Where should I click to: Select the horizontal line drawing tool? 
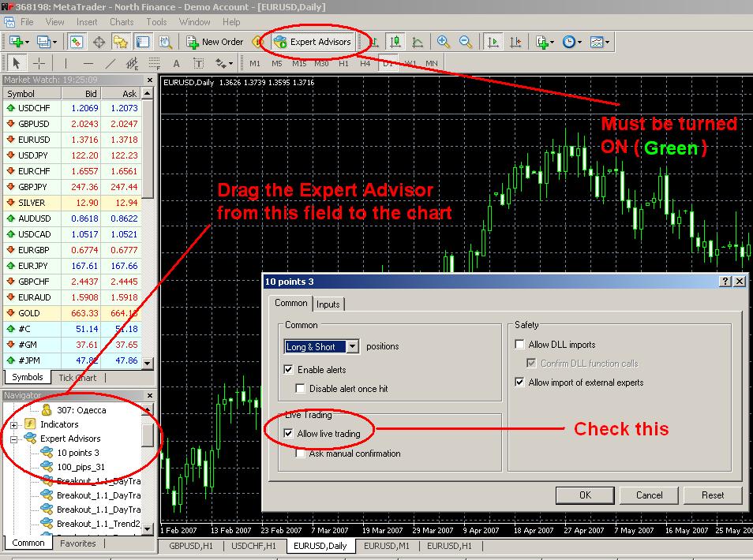click(88, 63)
